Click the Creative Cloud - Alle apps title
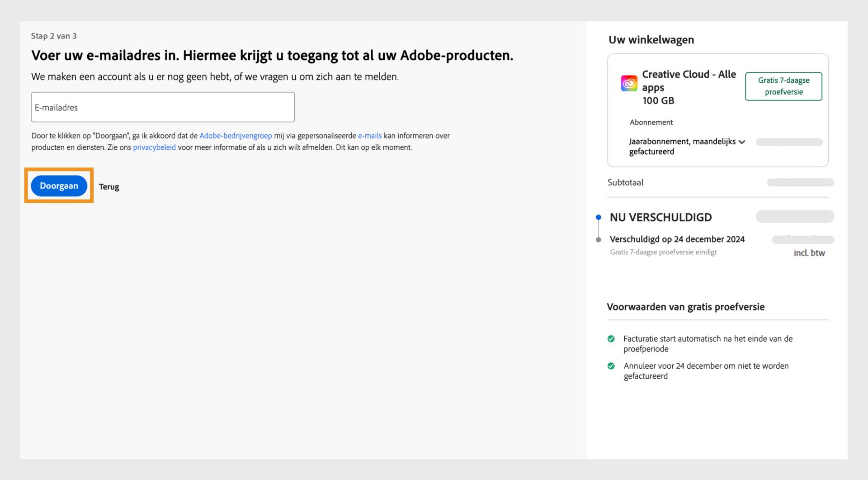Viewport: 868px width, 480px height. [689, 81]
